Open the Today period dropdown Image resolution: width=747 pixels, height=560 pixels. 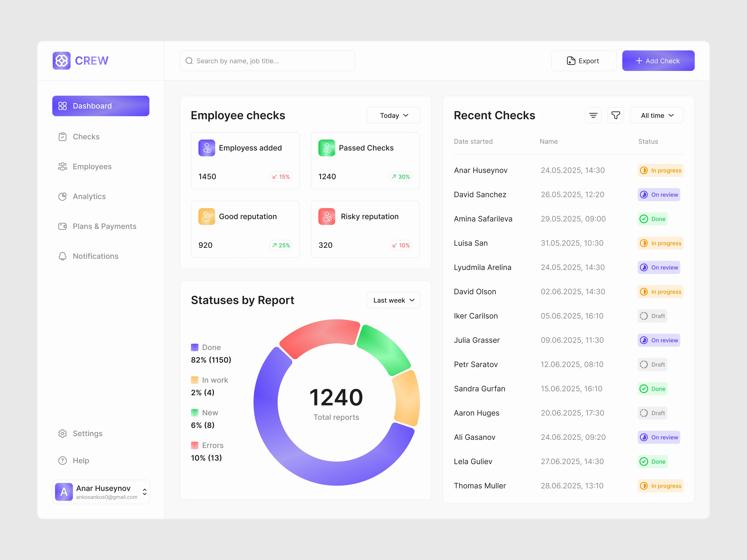[393, 115]
